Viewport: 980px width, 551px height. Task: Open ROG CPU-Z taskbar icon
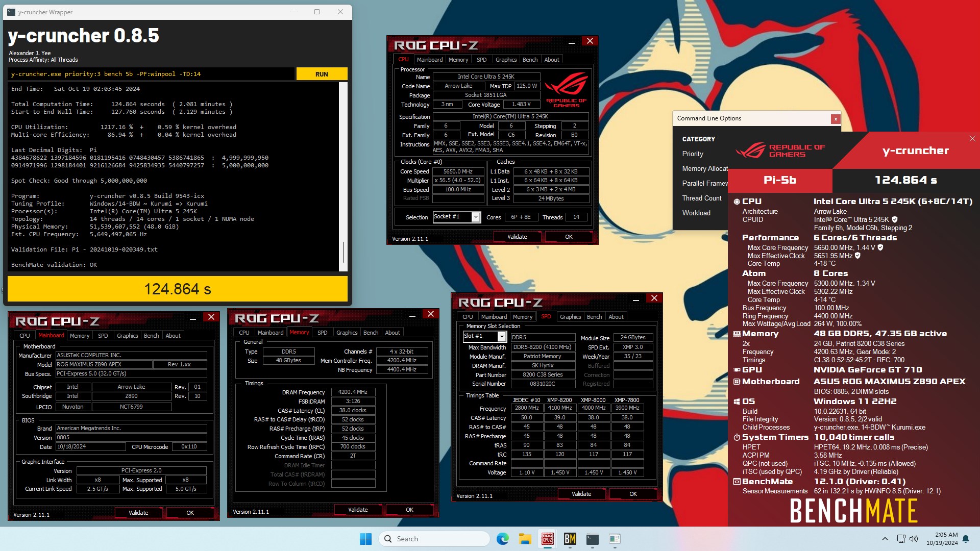(x=548, y=539)
